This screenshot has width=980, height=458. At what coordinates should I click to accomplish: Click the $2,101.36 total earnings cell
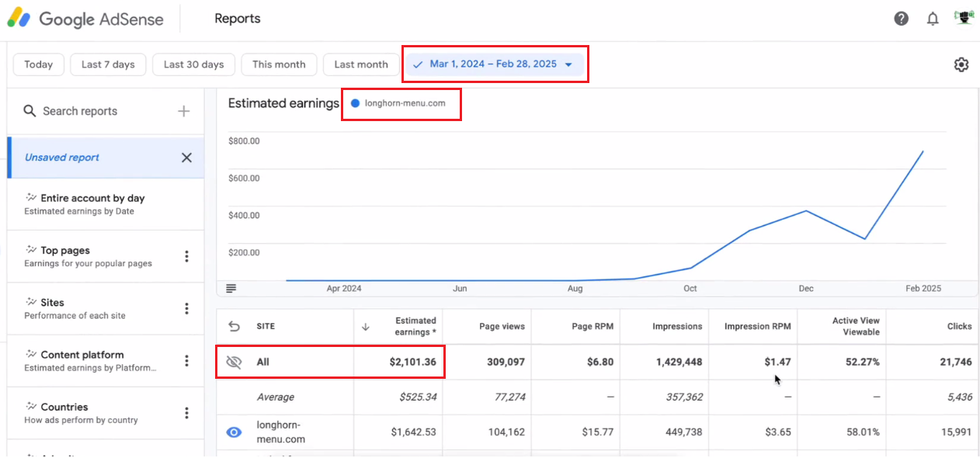pyautogui.click(x=413, y=362)
